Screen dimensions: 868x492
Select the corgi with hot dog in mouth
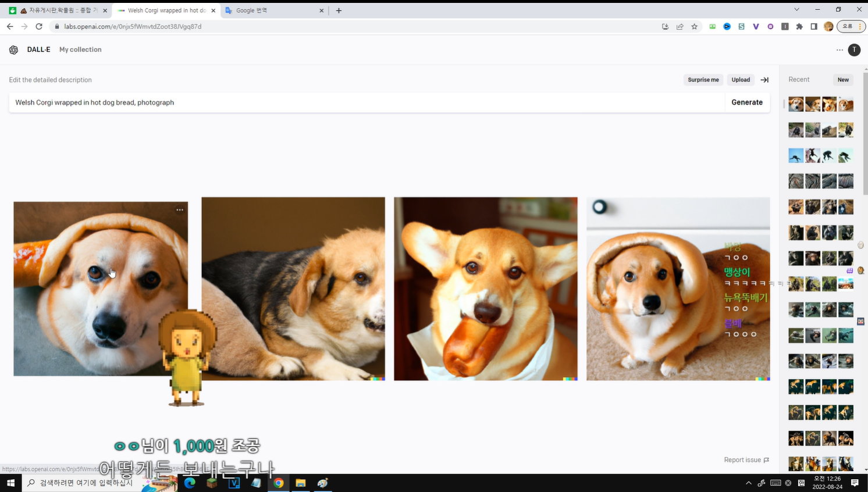click(485, 288)
